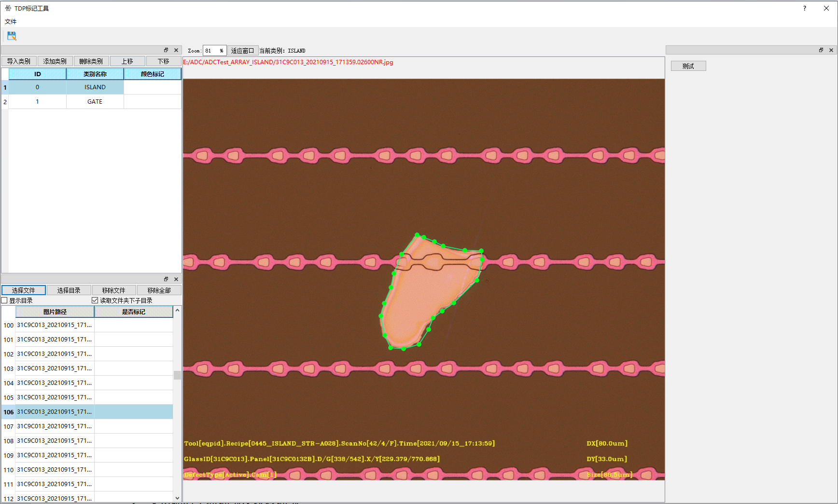Move the ISLAND category up with 上移
838x504 pixels.
pyautogui.click(x=127, y=61)
